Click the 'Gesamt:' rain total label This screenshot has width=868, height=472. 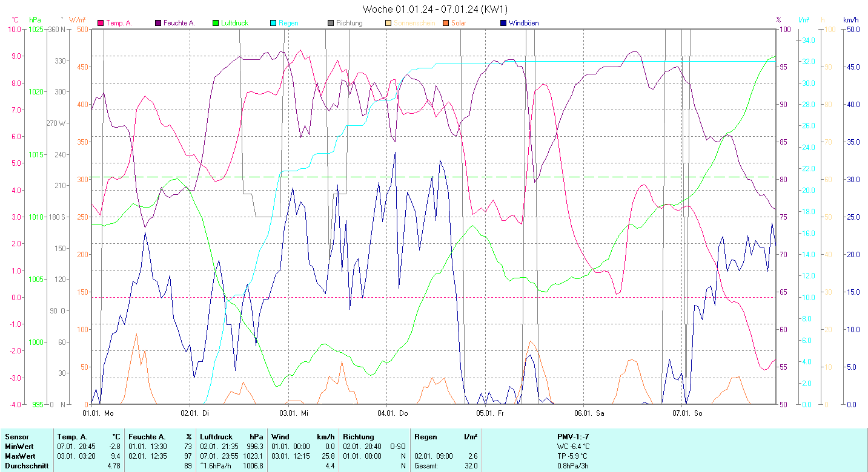click(426, 465)
